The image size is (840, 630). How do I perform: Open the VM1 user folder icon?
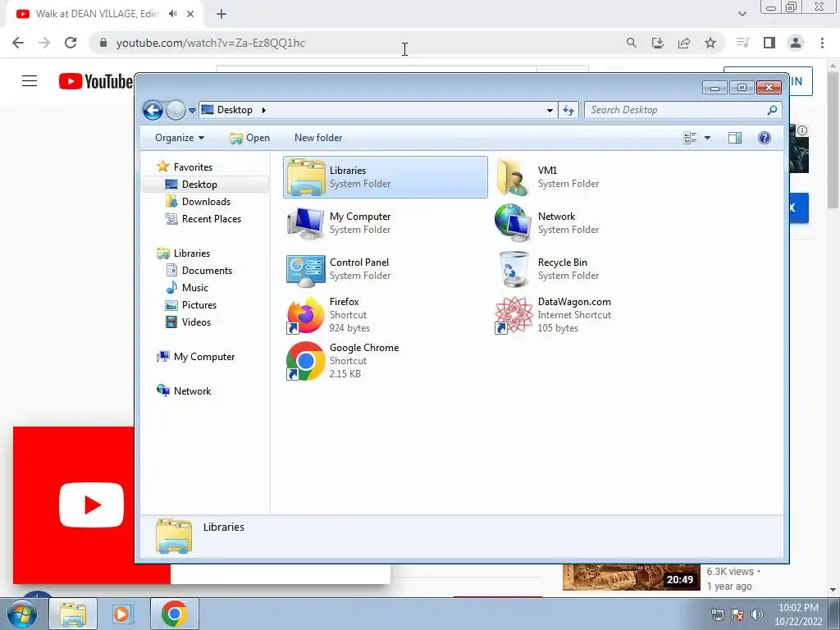tap(514, 177)
